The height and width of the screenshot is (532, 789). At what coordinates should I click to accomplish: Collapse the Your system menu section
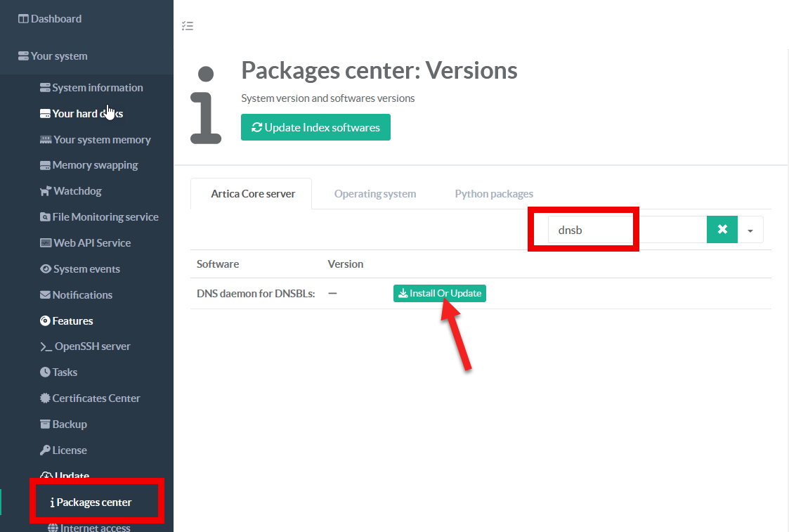pyautogui.click(x=59, y=56)
